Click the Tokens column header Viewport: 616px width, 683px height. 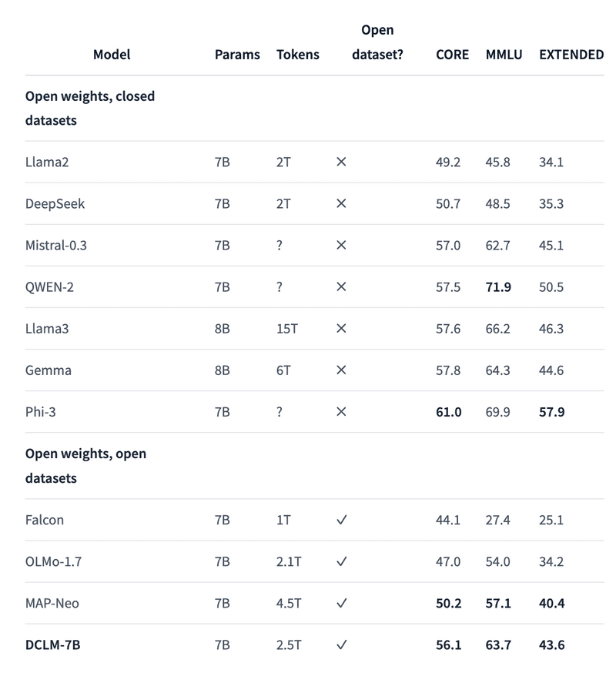(297, 55)
